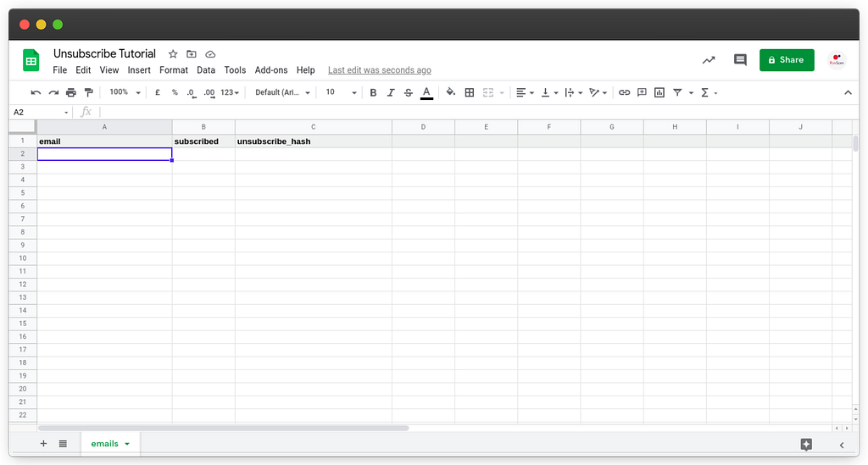The width and height of the screenshot is (868, 465).
Task: Click the Print icon
Action: point(71,92)
